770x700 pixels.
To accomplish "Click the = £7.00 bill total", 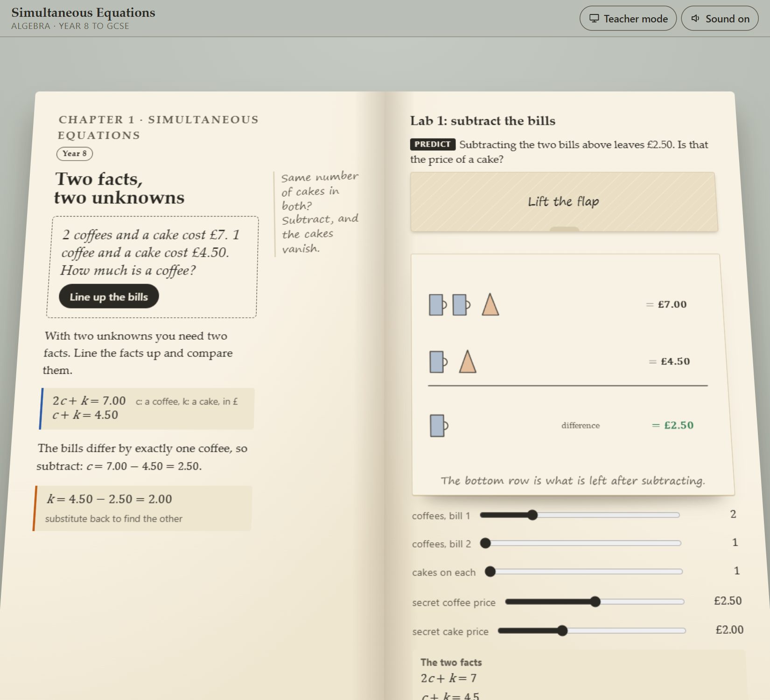I will pos(666,304).
